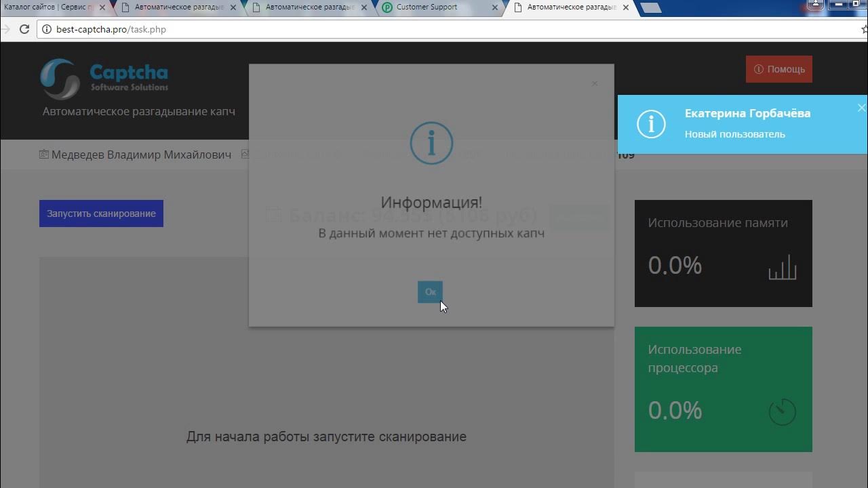Click the 0.0% processor usage value

675,410
